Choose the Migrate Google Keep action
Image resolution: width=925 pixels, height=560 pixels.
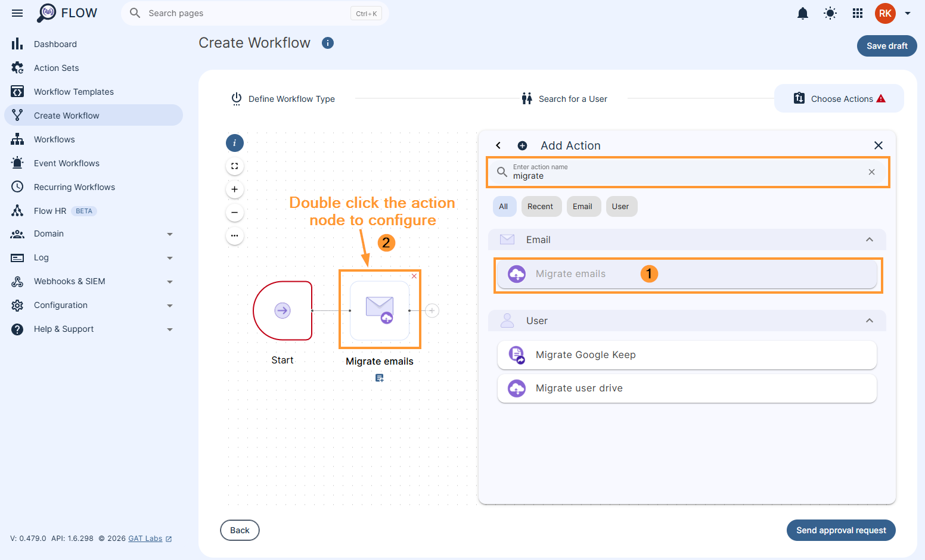687,355
